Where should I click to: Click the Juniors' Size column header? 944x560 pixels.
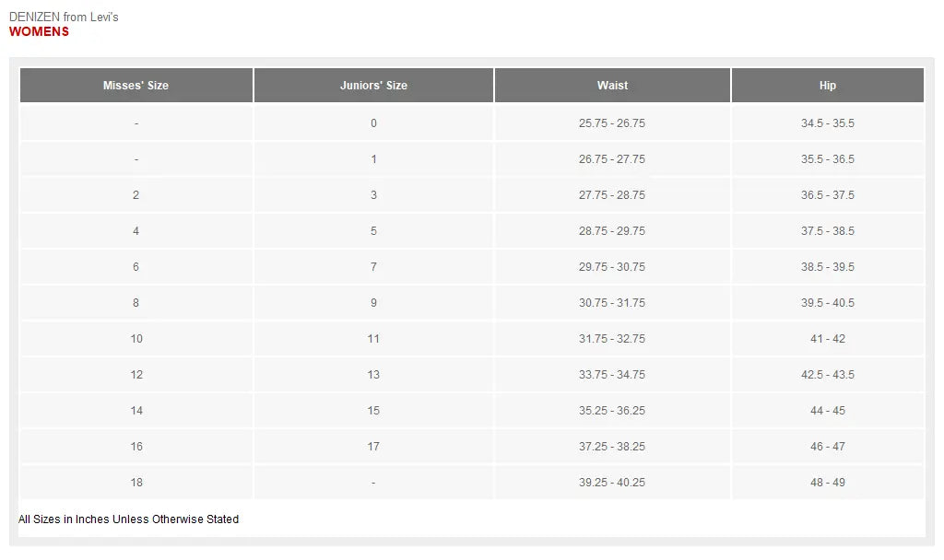[373, 86]
